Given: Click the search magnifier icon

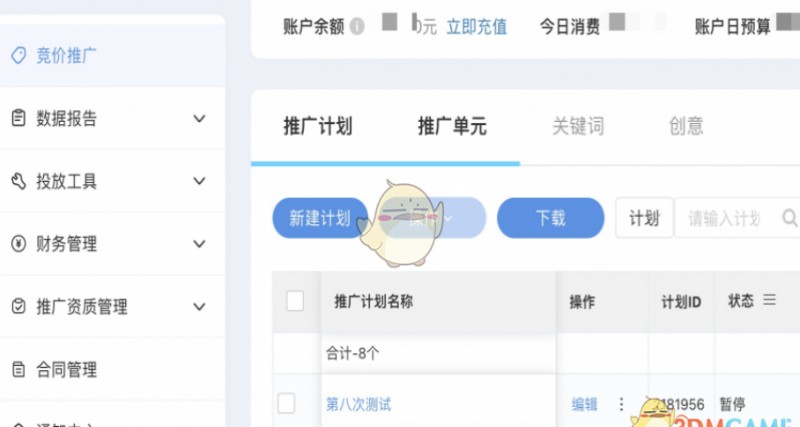Looking at the screenshot, I should (789, 218).
